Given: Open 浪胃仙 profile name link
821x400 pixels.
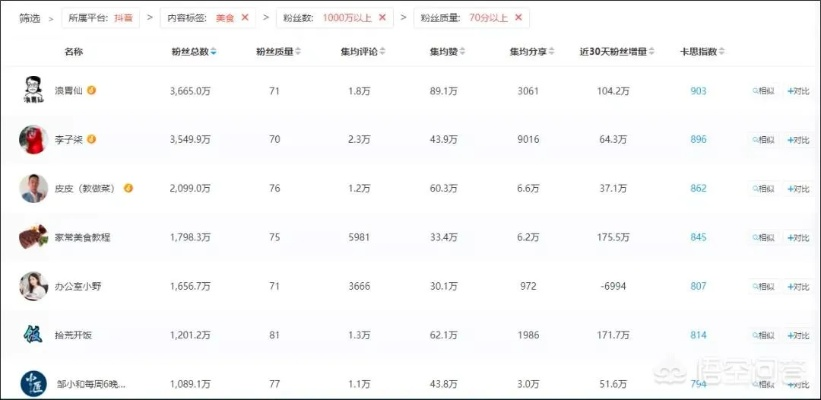Looking at the screenshot, I should coord(69,90).
